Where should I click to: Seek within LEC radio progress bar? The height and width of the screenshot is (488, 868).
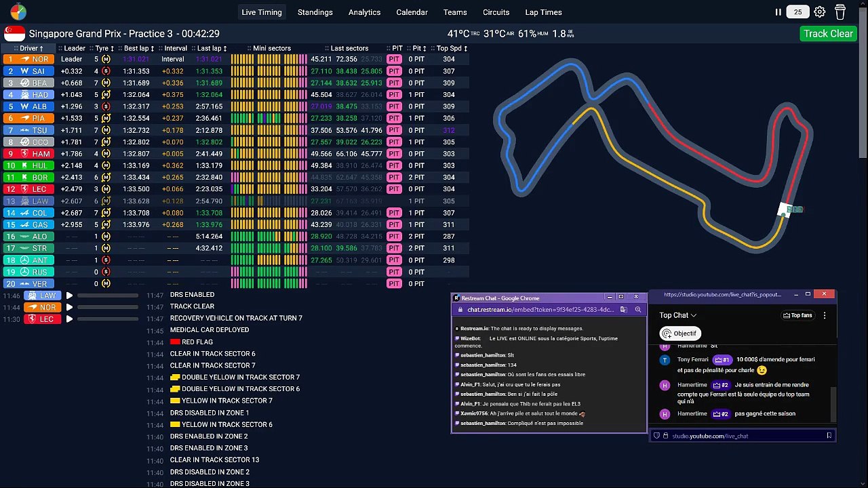(108, 319)
